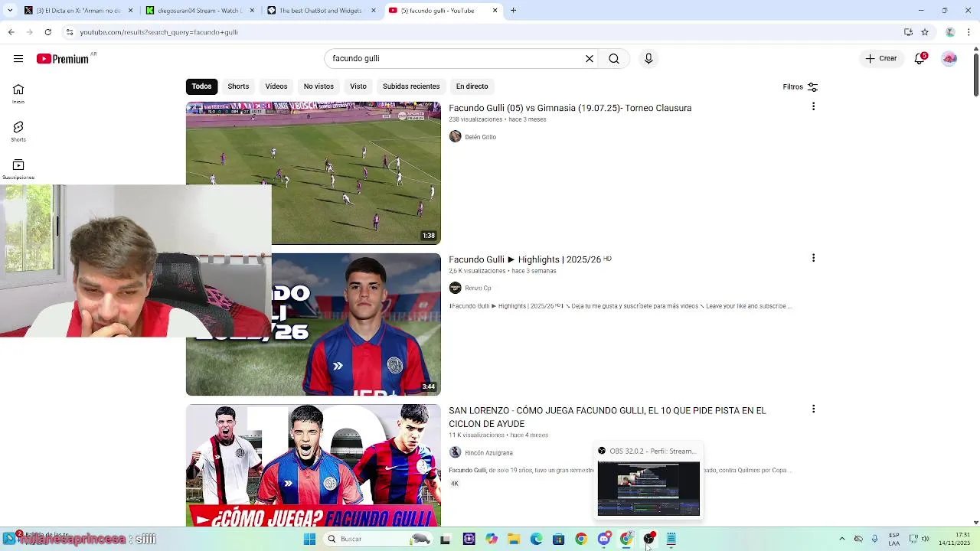Open options for Highlights 2025/26 video
Image resolution: width=980 pixels, height=551 pixels.
[813, 259]
